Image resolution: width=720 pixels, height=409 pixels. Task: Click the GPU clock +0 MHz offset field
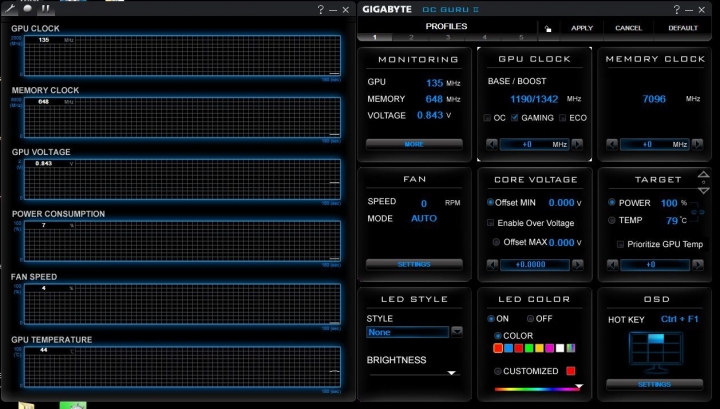(x=534, y=144)
